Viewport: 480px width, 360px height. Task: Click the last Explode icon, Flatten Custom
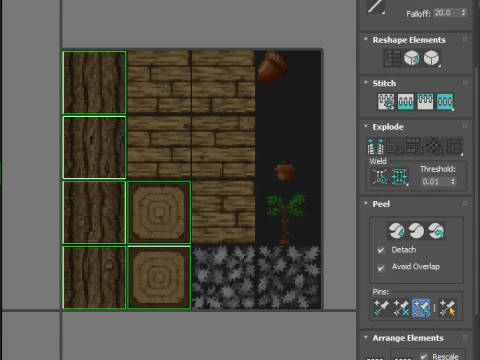(x=454, y=147)
